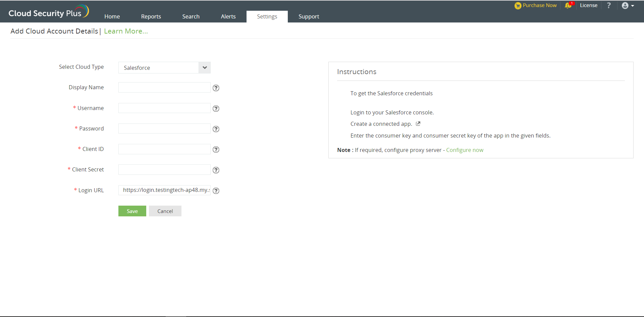This screenshot has height=317, width=644.
Task: Open the notifications bell icon
Action: [x=568, y=5]
